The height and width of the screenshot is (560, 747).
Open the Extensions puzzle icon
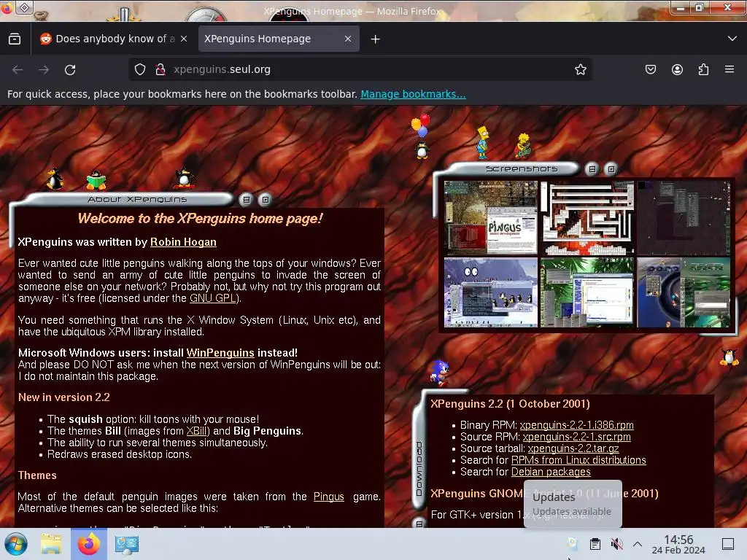pyautogui.click(x=703, y=69)
